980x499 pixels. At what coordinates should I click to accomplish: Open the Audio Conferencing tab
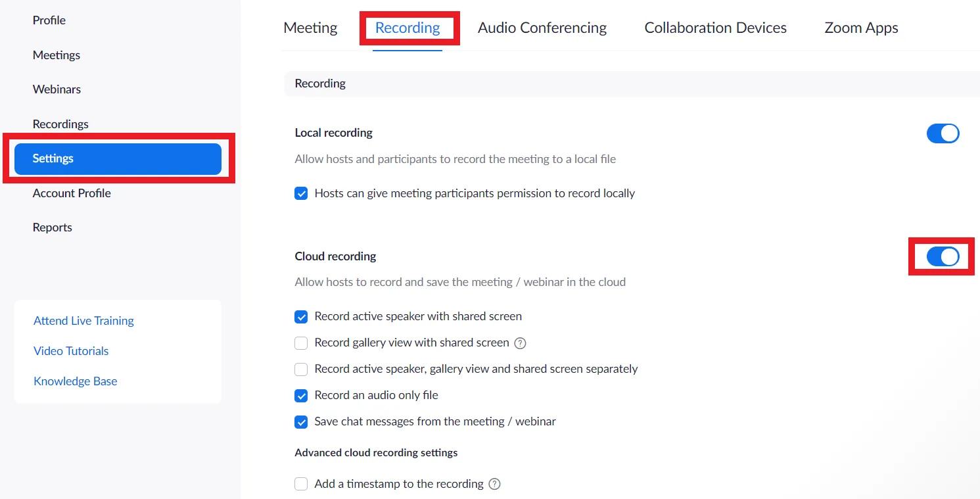pyautogui.click(x=542, y=28)
